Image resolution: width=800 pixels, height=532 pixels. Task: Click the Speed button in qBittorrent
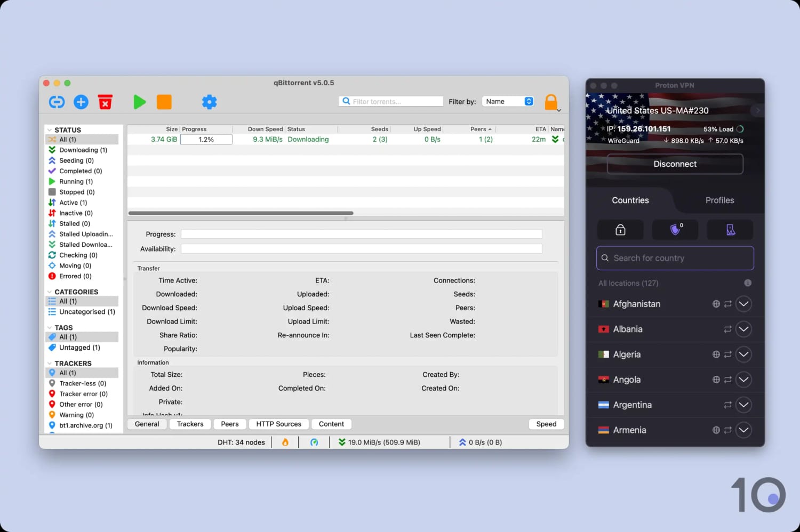546,424
